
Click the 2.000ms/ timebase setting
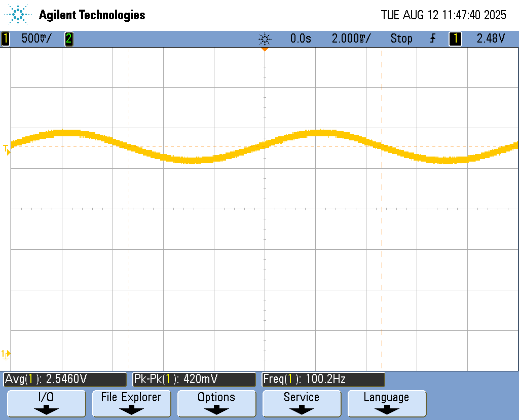pyautogui.click(x=351, y=39)
